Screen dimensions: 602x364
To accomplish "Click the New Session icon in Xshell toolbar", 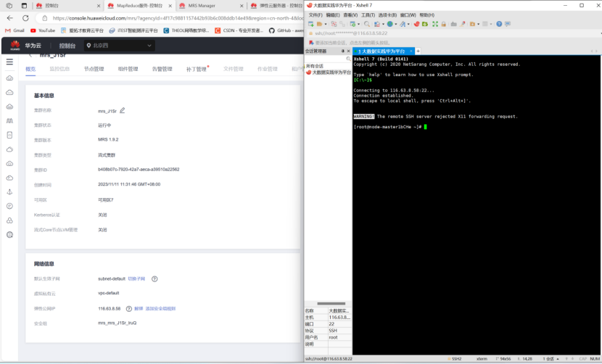I will 311,24.
